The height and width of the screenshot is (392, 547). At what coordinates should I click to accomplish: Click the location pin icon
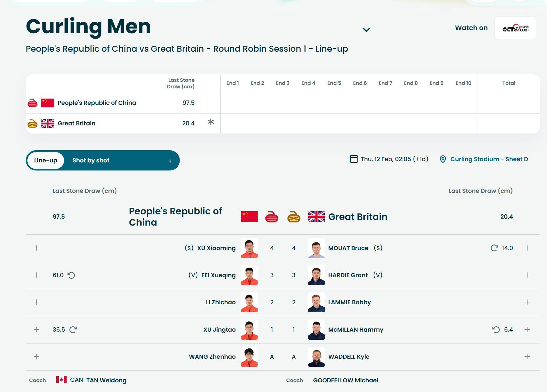[x=443, y=159]
